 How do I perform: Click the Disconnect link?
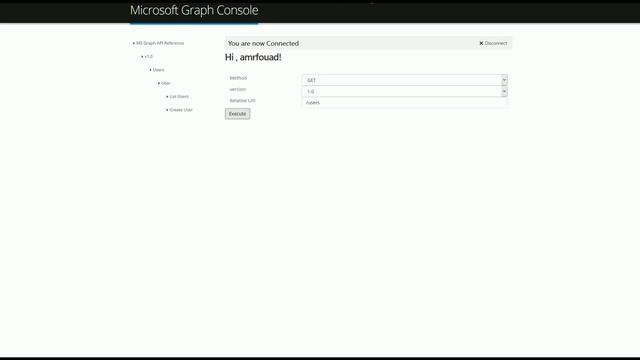pyautogui.click(x=493, y=43)
